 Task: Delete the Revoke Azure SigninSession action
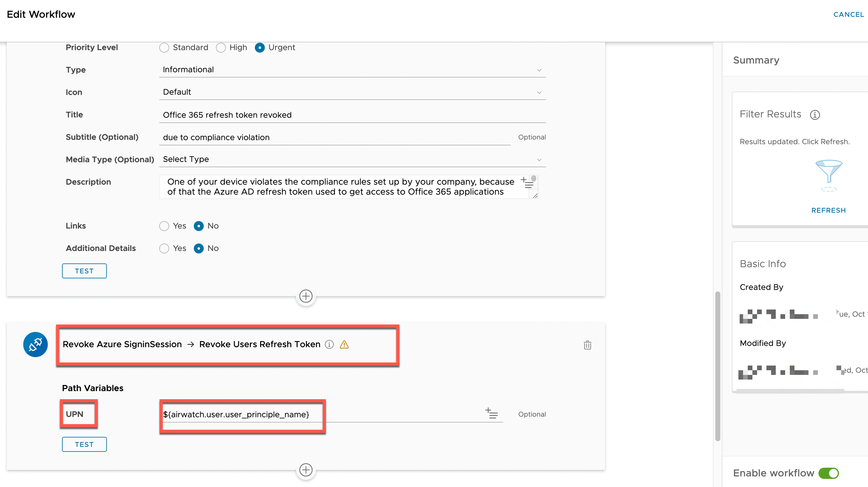pyautogui.click(x=587, y=345)
